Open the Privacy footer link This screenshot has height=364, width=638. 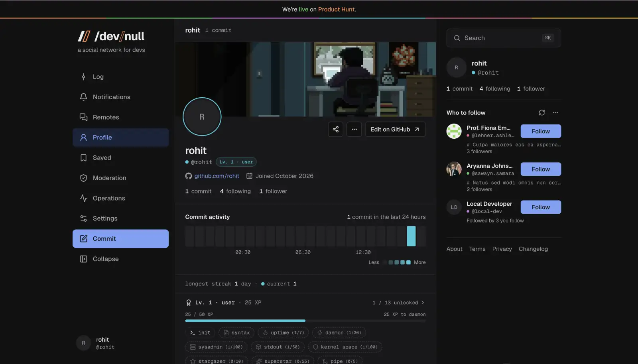click(502, 249)
